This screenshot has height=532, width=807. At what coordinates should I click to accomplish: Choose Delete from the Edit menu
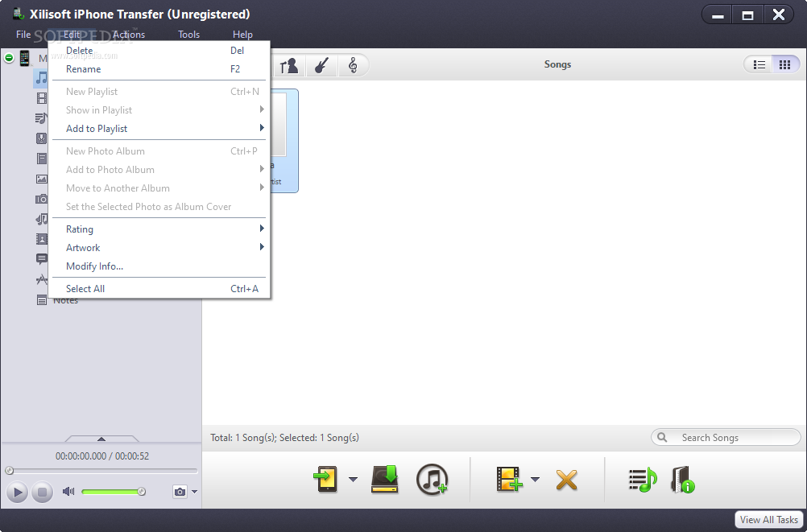point(159,51)
